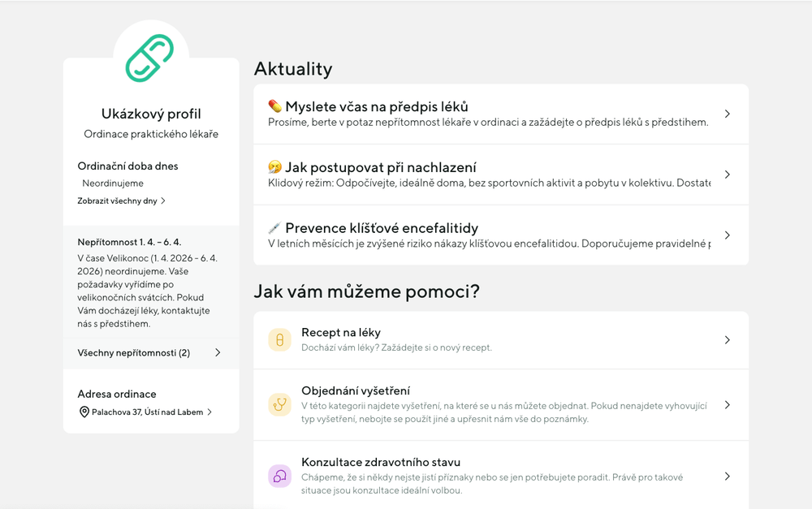
Task: Expand Myslete včas na předpis léků chevron
Action: pos(728,114)
